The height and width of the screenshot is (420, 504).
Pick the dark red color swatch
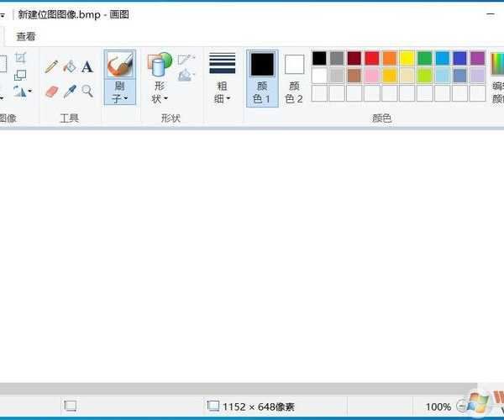click(354, 58)
